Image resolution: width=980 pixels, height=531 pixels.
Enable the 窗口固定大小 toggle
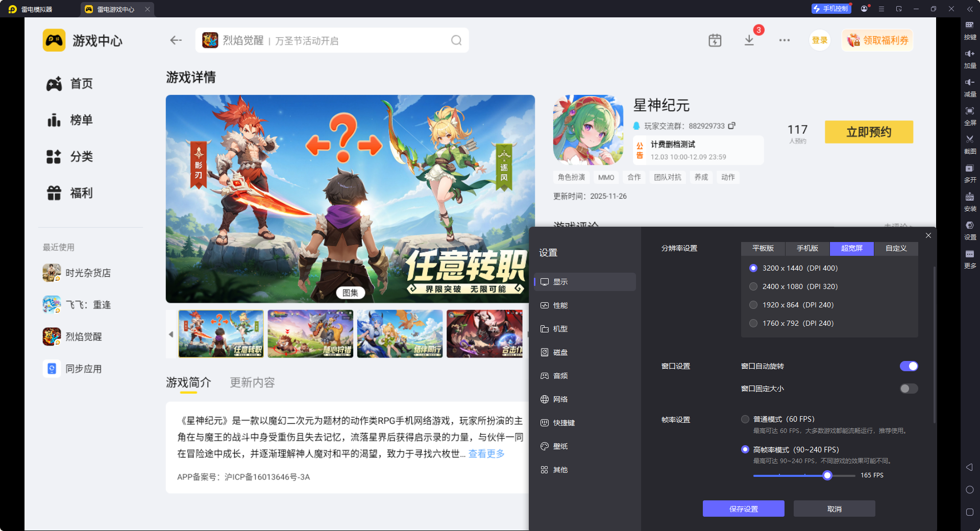[908, 389]
